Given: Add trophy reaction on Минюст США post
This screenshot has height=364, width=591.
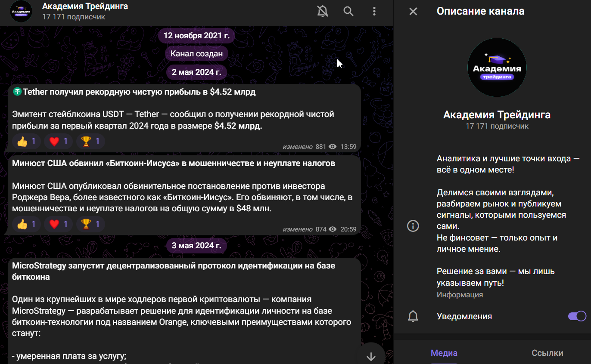Looking at the screenshot, I should pos(90,224).
